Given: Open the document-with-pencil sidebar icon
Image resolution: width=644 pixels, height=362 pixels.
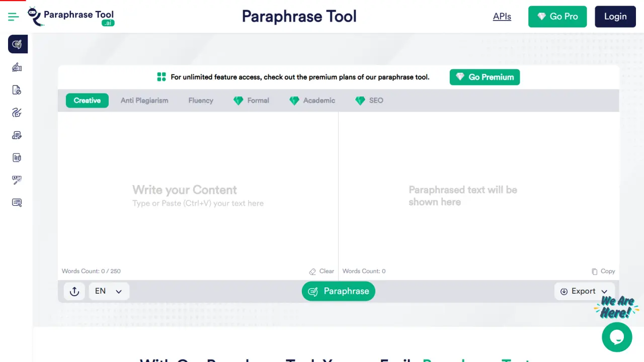Looking at the screenshot, I should [17, 135].
